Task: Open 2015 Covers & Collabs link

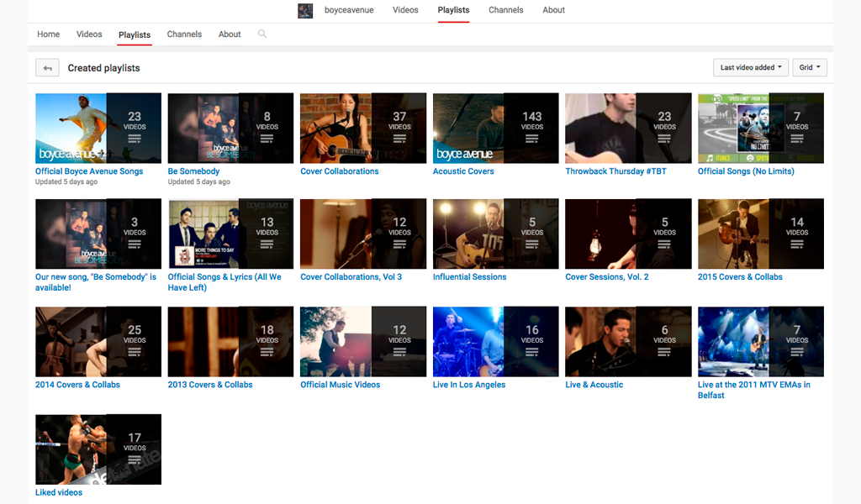Action: tap(740, 277)
